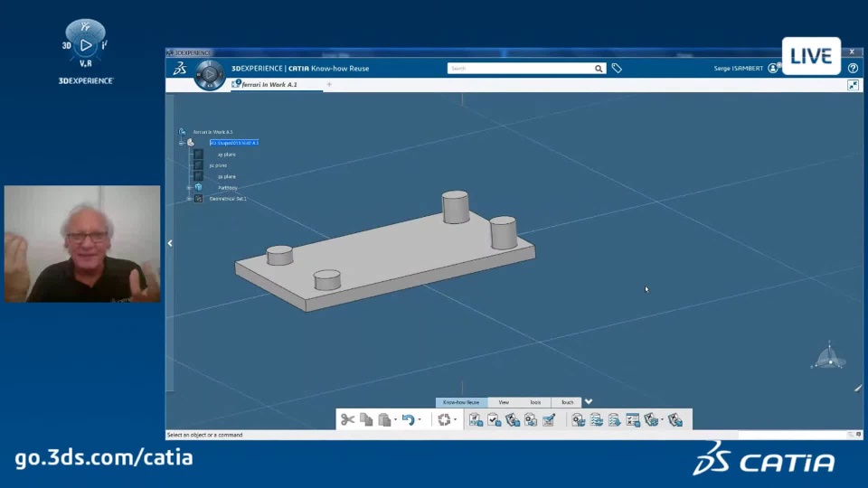Click the Undo arrow icon
The height and width of the screenshot is (488, 868).
(409, 420)
